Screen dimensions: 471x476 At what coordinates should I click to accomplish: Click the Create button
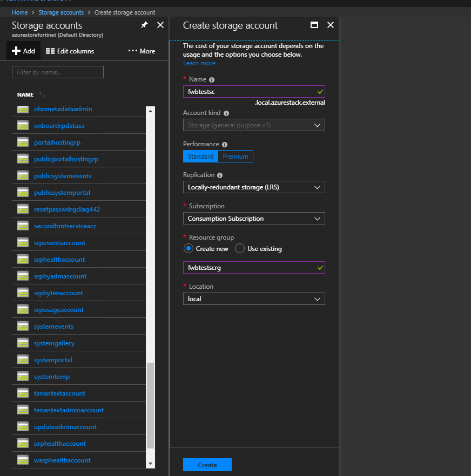(207, 464)
